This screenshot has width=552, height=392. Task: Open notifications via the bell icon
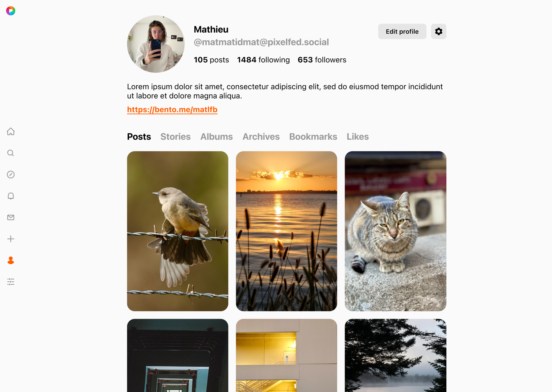pyautogui.click(x=11, y=196)
